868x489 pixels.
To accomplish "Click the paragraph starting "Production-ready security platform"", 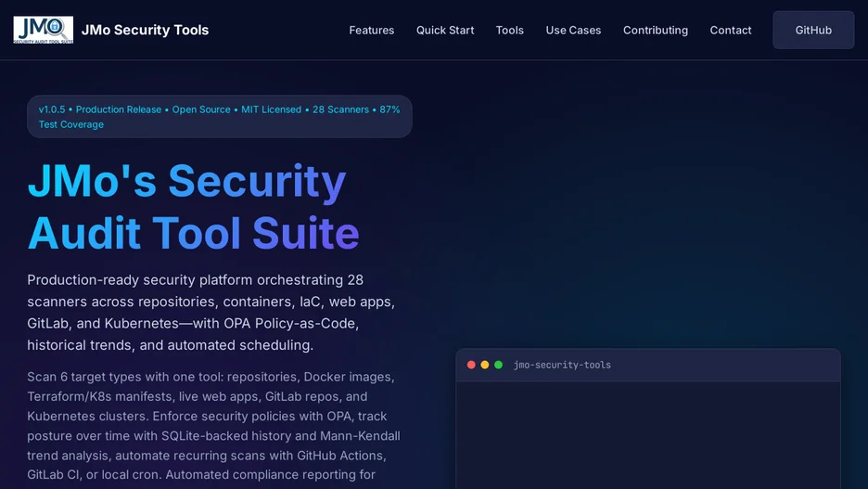I will 211,313.
